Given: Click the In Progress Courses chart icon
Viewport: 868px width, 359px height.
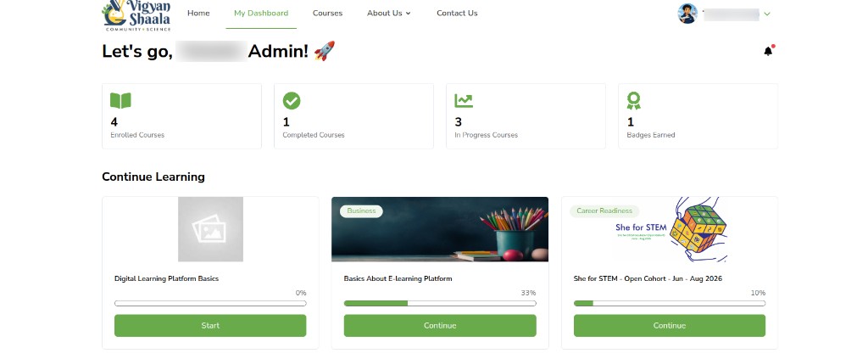Looking at the screenshot, I should point(464,101).
